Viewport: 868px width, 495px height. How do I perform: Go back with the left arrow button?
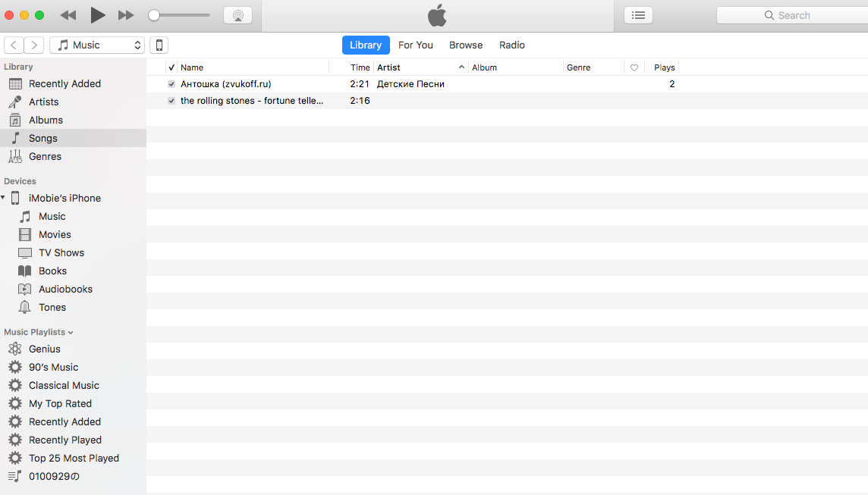point(14,45)
